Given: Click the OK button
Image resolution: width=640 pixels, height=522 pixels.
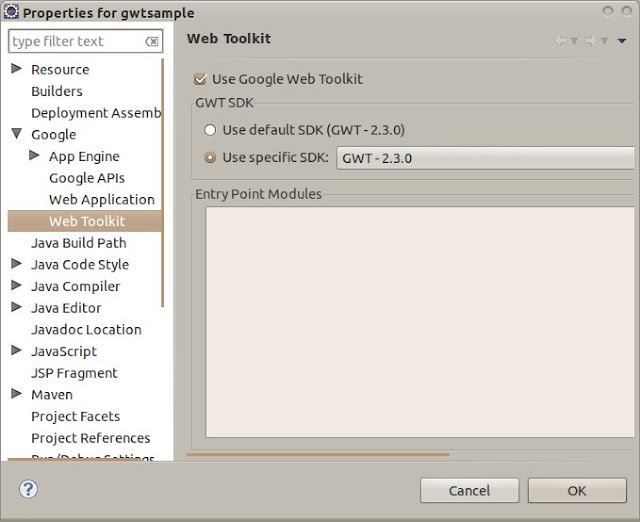Looking at the screenshot, I should [x=577, y=490].
